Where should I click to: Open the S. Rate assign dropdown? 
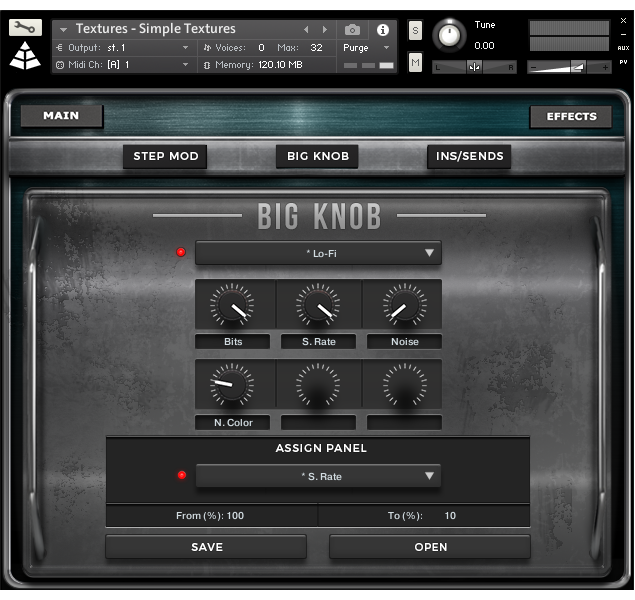(x=318, y=477)
